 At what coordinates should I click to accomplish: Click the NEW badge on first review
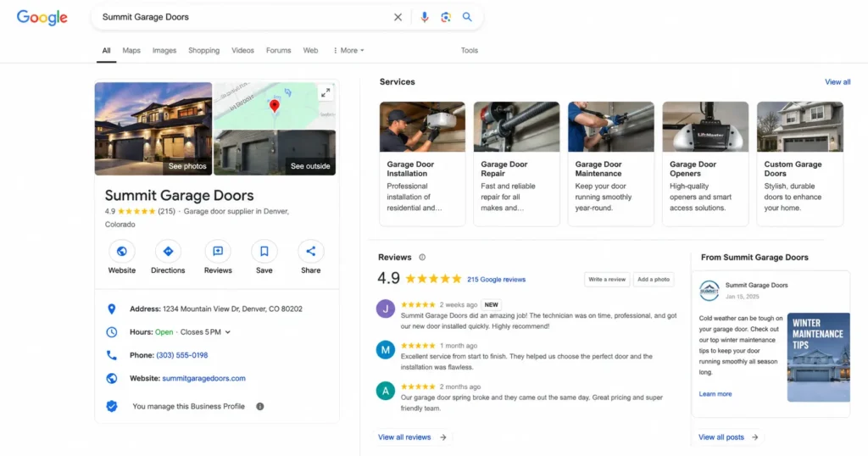pos(491,305)
